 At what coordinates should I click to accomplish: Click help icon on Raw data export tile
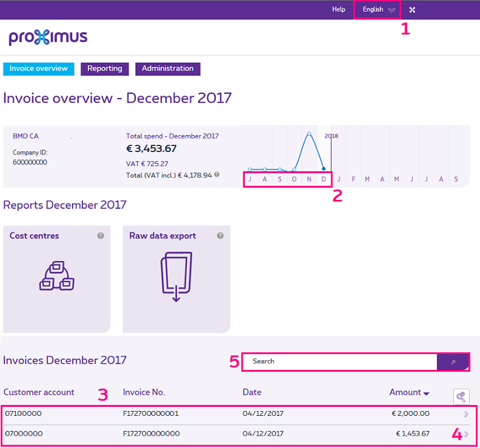coord(220,236)
